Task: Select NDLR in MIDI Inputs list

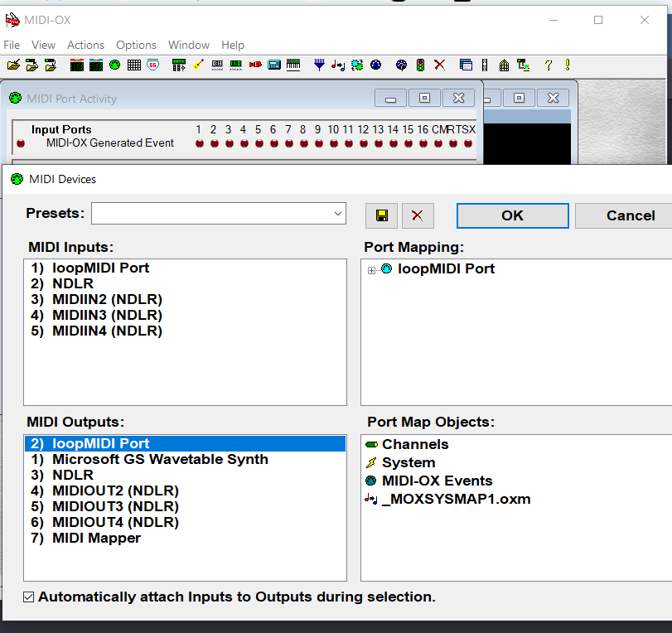Action: 185,283
